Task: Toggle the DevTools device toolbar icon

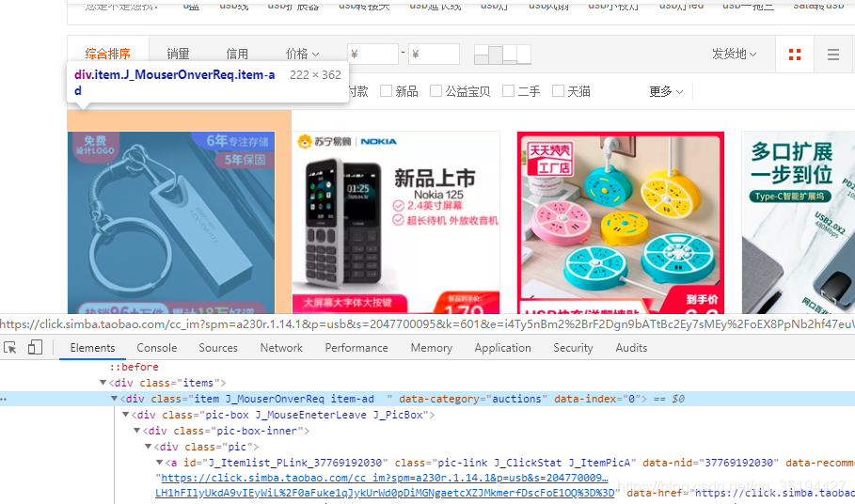Action: (36, 347)
